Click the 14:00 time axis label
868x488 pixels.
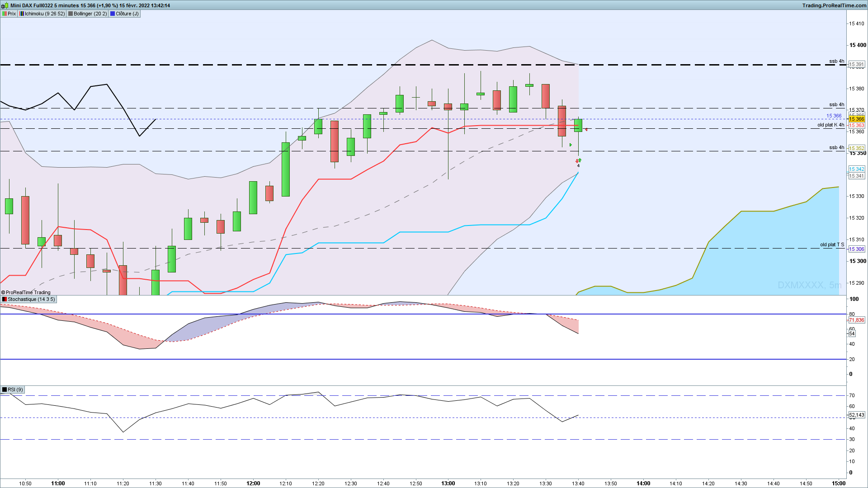pos(643,483)
